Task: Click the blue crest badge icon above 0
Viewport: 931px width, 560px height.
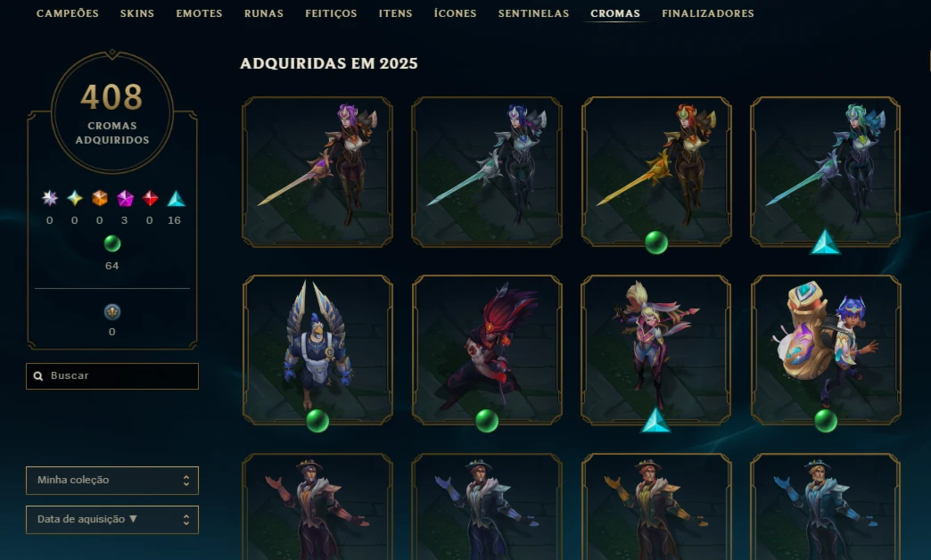Action: click(112, 312)
